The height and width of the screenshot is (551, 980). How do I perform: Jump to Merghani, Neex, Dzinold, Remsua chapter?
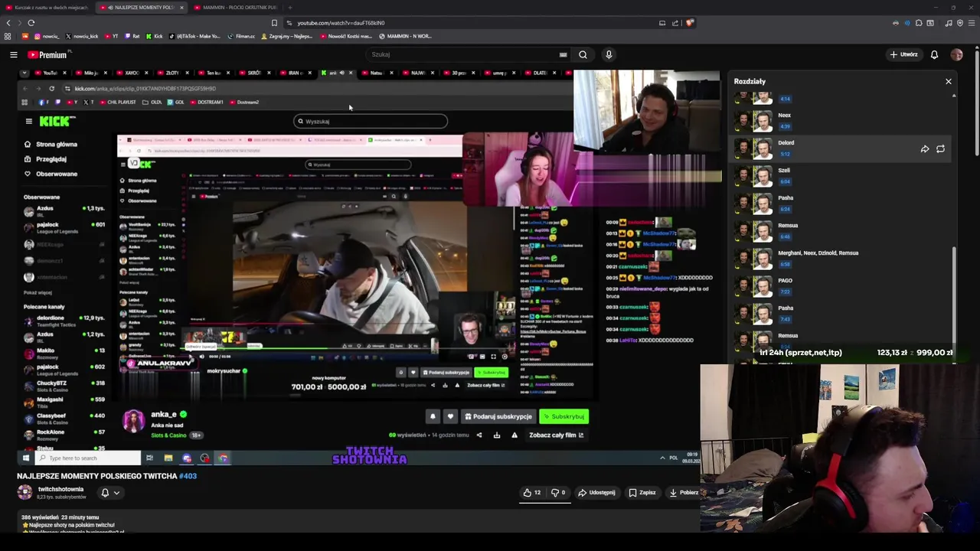841,259
